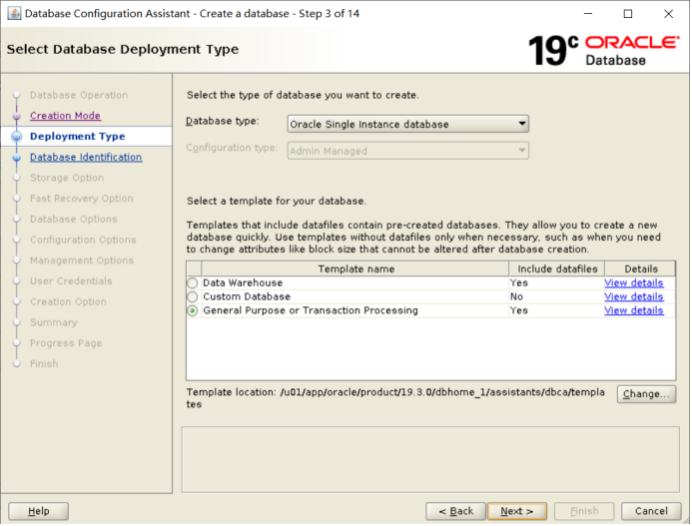This screenshot has height=526, width=692.
Task: View details for Custom Database template
Action: tap(634, 297)
